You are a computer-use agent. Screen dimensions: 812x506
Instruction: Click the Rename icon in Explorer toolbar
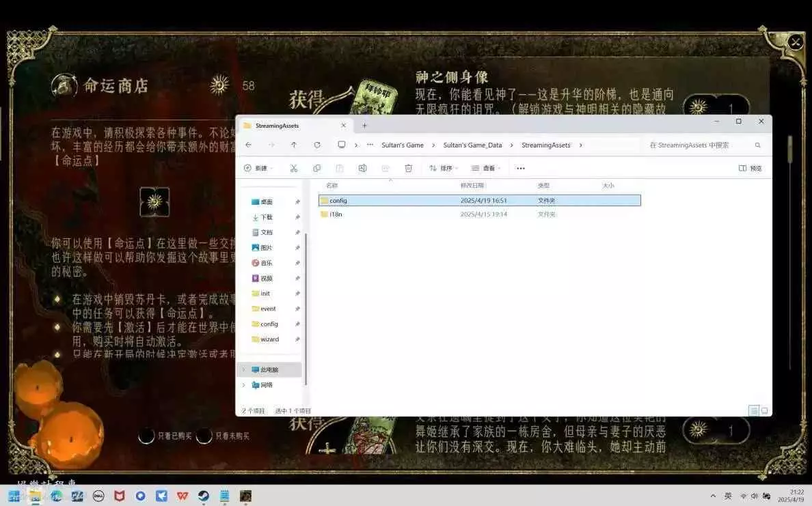pyautogui.click(x=362, y=168)
